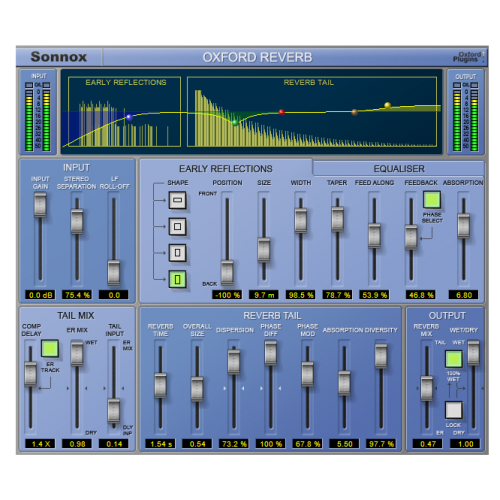Click the Taper value 78.7 %
The width and height of the screenshot is (500, 500).
click(x=337, y=295)
